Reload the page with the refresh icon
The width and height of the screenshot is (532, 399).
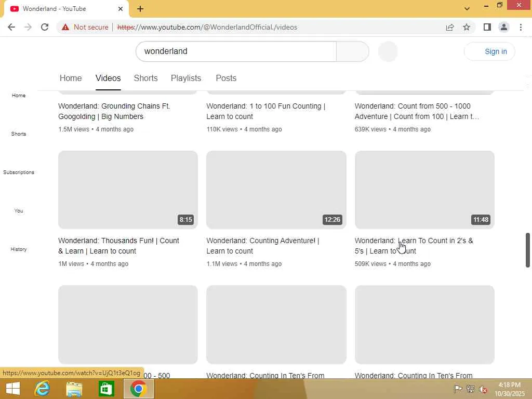(45, 27)
